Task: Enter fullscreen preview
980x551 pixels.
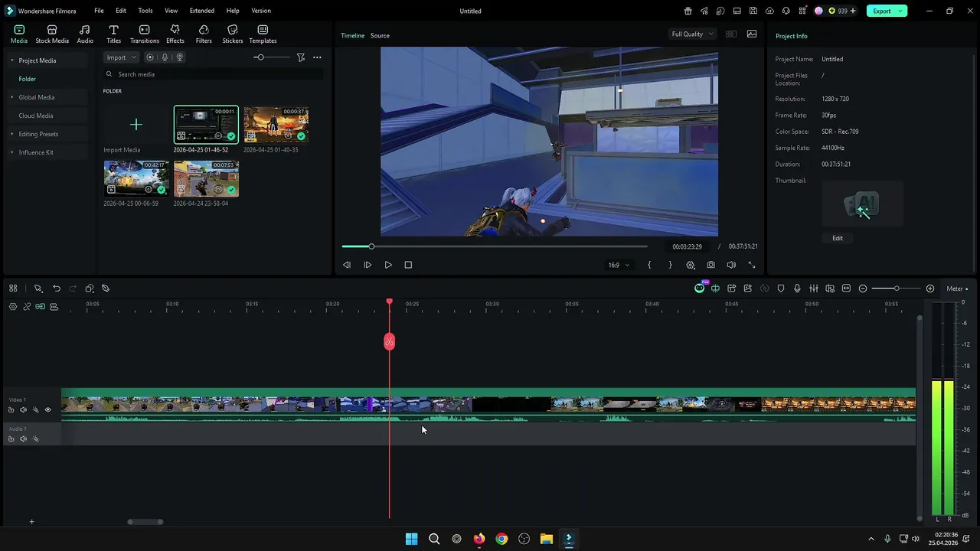Action: (752, 265)
